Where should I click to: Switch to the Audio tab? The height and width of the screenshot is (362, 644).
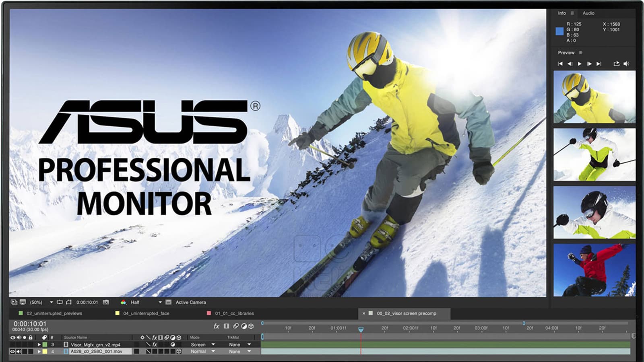pyautogui.click(x=588, y=13)
